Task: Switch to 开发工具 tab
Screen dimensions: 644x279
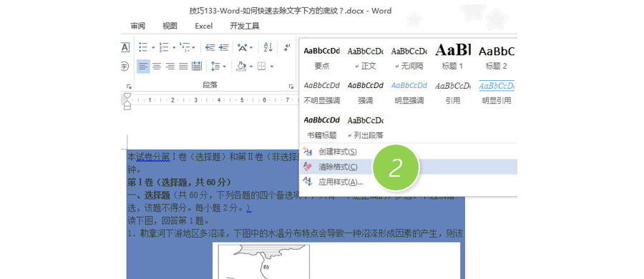Action: pyautogui.click(x=245, y=26)
